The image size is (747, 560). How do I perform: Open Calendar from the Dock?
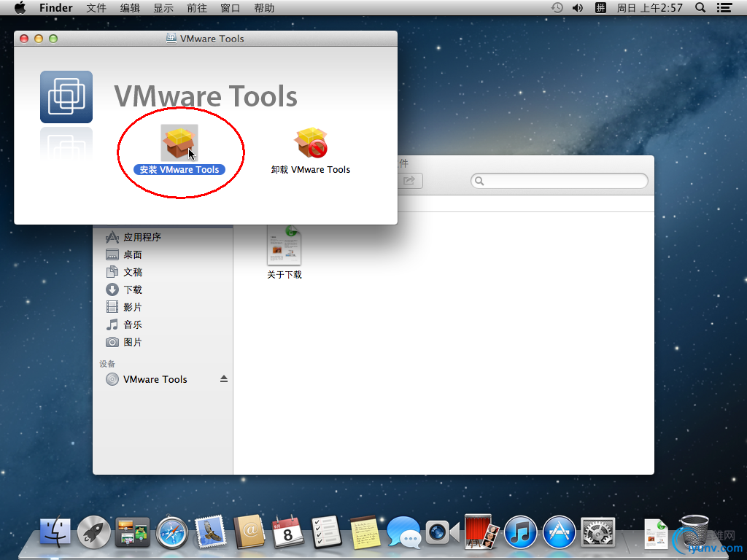[287, 532]
